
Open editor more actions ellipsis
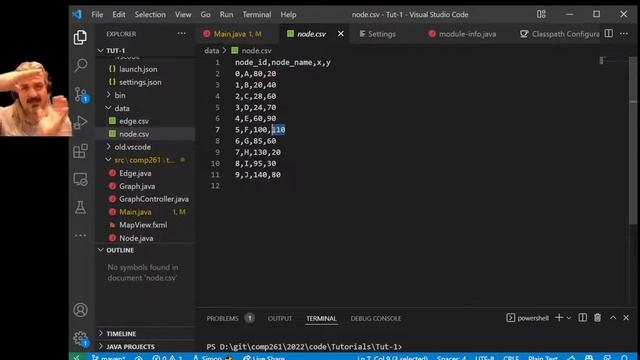coord(624,33)
